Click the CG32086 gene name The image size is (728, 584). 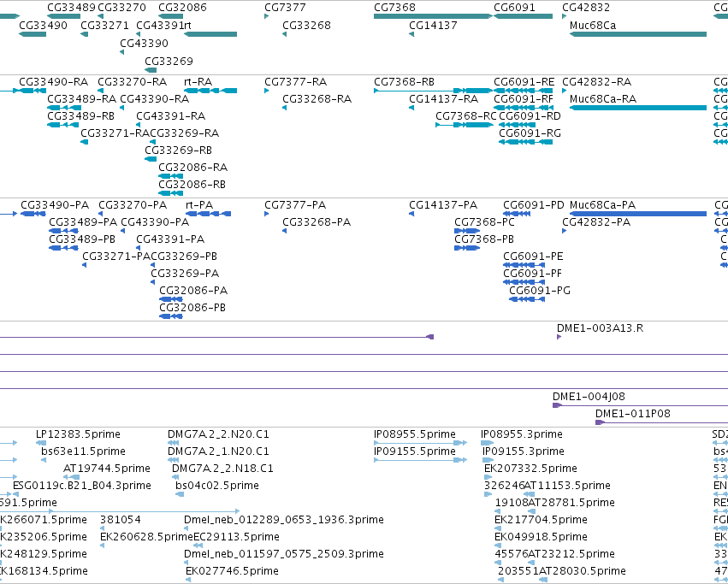click(182, 8)
